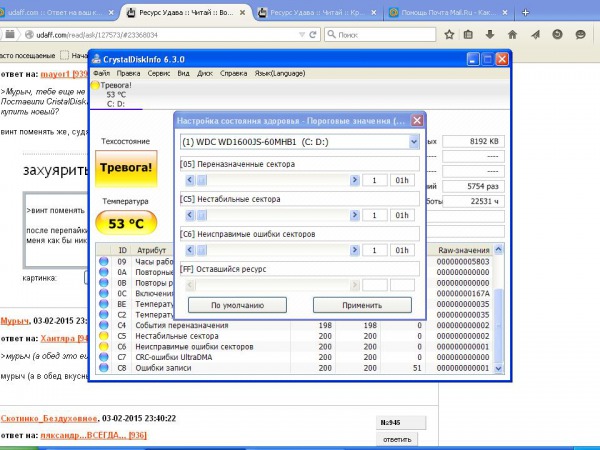600x450 pixels.
Task: Open the Вид menu
Action: (183, 73)
